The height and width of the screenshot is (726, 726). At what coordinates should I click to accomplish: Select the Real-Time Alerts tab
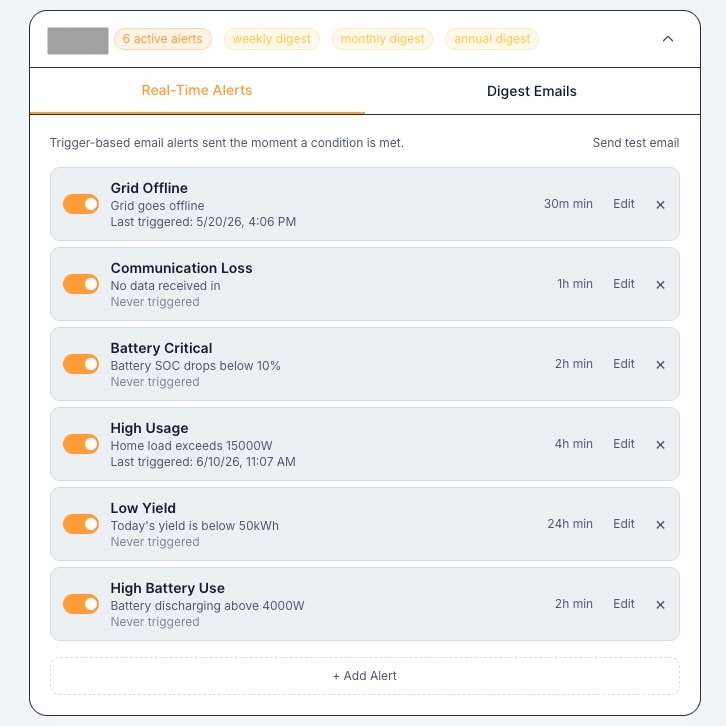coord(197,90)
